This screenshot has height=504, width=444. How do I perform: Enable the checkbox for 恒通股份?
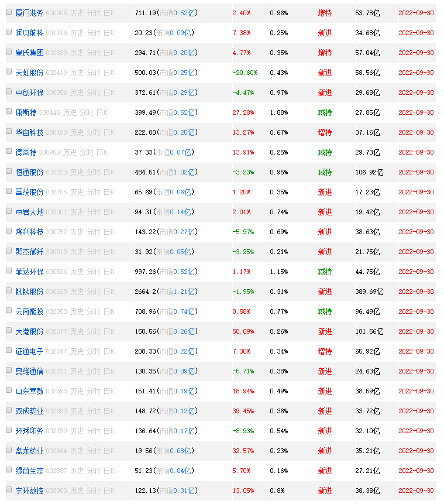tap(9, 172)
